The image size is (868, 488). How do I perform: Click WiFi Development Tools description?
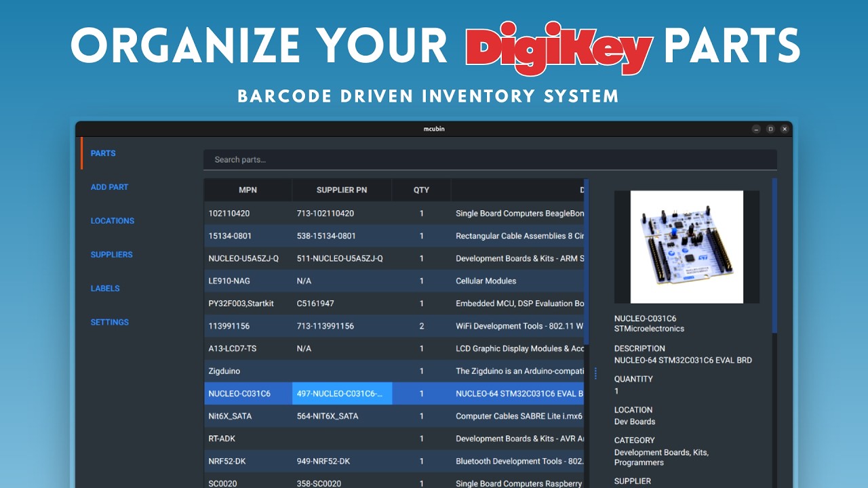[517, 326]
